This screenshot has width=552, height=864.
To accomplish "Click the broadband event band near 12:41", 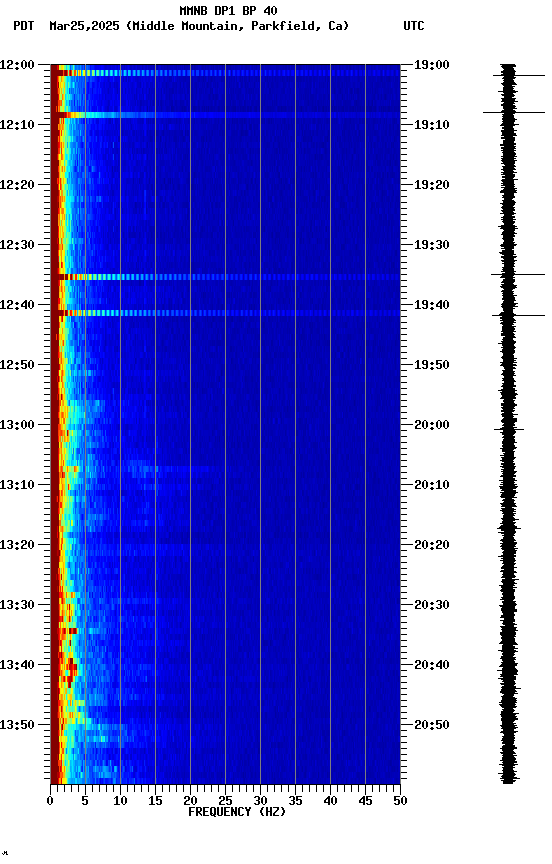I will click(x=225, y=313).
